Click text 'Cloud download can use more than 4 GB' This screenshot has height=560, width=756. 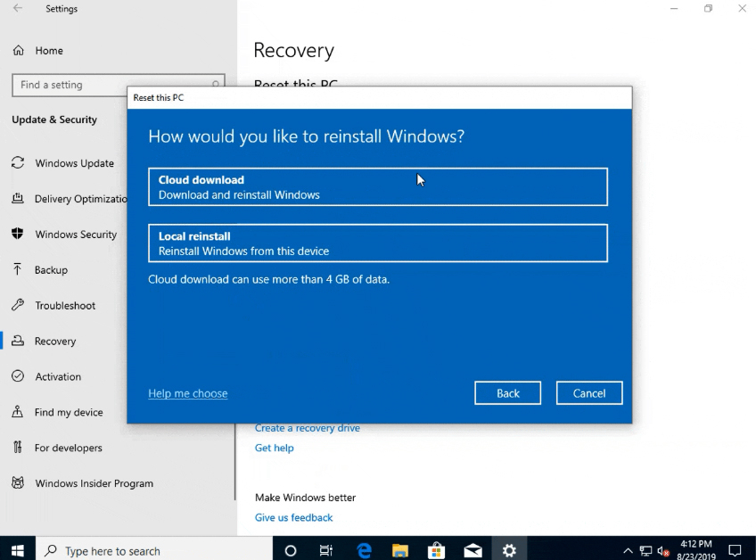(x=268, y=279)
